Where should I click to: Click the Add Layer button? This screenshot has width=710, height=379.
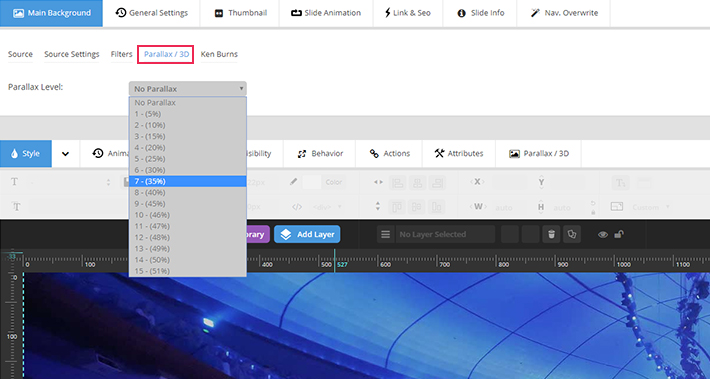[x=307, y=234]
